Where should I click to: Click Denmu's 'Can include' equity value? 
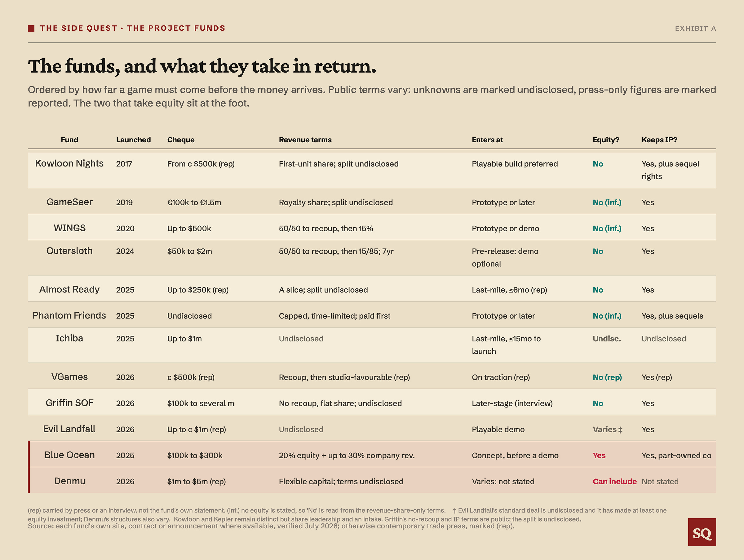point(614,482)
